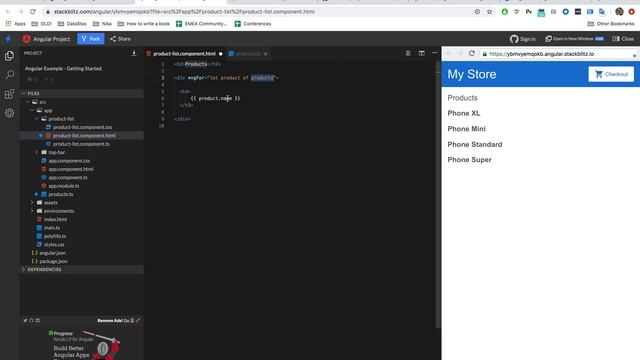Go back in the preview pane
The width and height of the screenshot is (640, 360).
449,53
